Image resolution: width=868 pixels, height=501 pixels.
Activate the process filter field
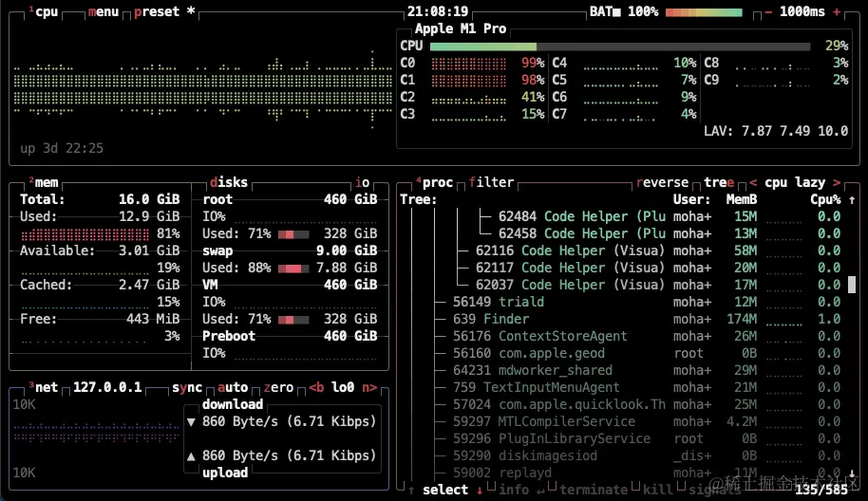(492, 182)
